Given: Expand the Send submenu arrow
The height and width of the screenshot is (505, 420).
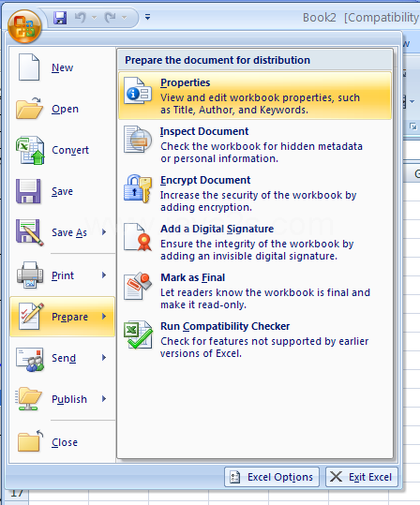Looking at the screenshot, I should tap(104, 358).
